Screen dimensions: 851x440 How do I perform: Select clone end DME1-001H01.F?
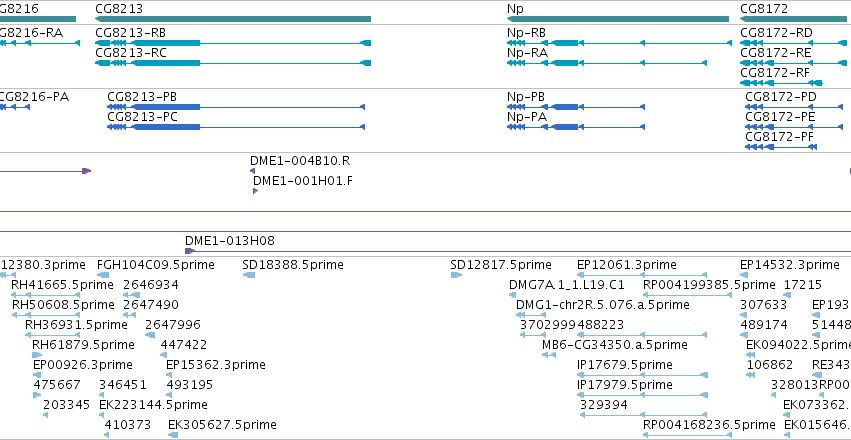click(256, 191)
